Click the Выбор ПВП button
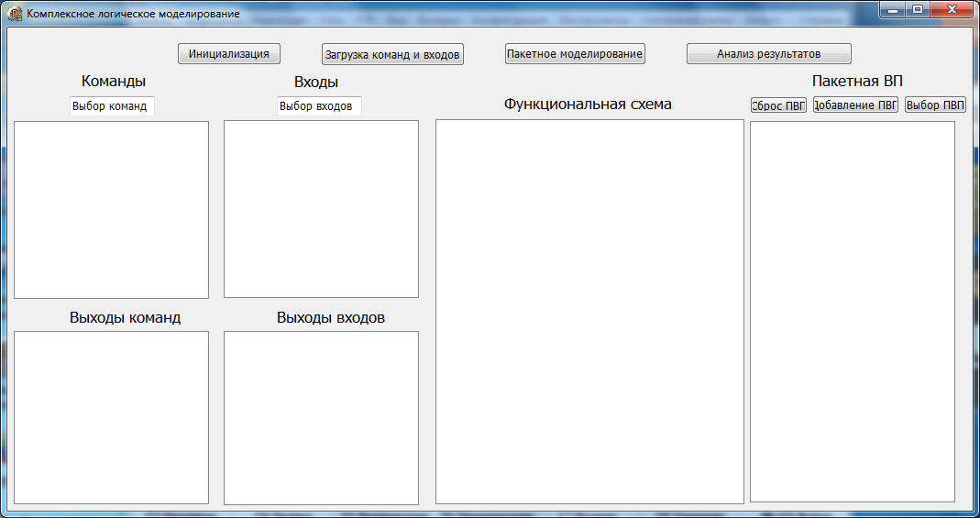980x518 pixels. click(936, 105)
